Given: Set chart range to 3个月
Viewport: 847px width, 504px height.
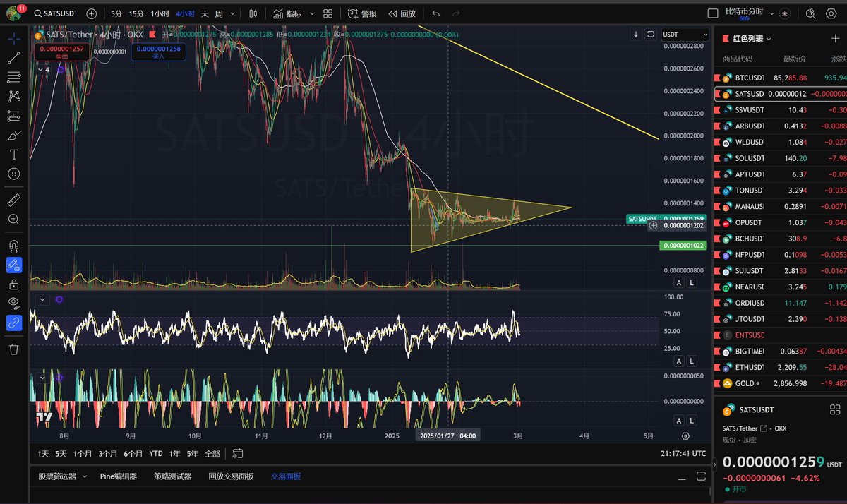Looking at the screenshot, I should (108, 453).
